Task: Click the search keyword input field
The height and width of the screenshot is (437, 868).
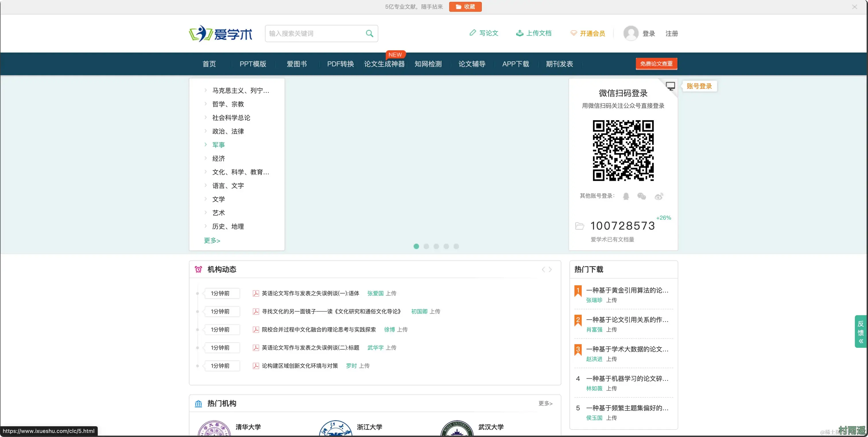Action: [313, 33]
